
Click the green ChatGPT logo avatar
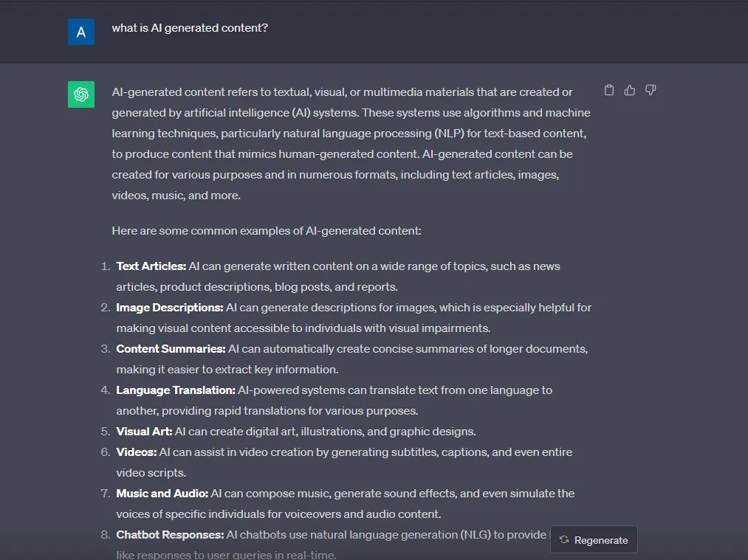81,94
